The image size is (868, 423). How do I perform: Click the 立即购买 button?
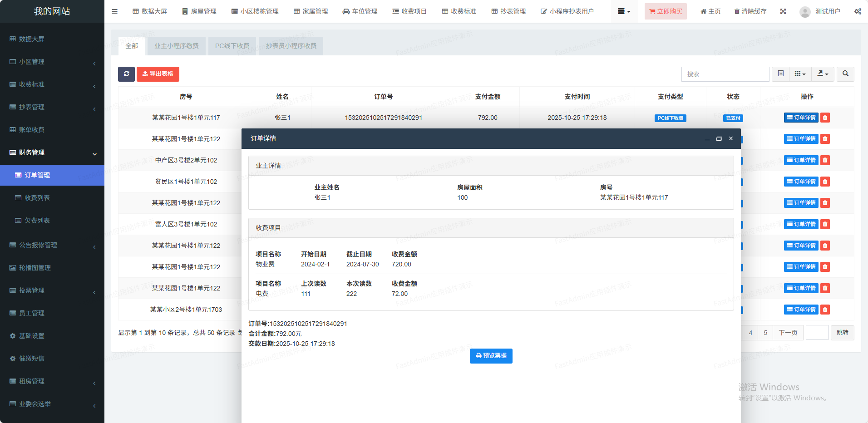[665, 11]
